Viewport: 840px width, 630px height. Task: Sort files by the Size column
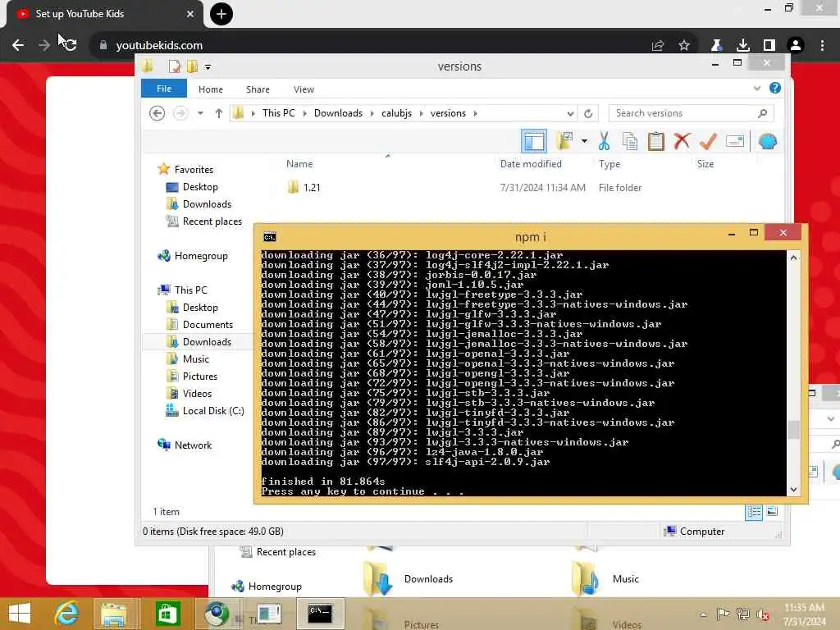pyautogui.click(x=705, y=164)
